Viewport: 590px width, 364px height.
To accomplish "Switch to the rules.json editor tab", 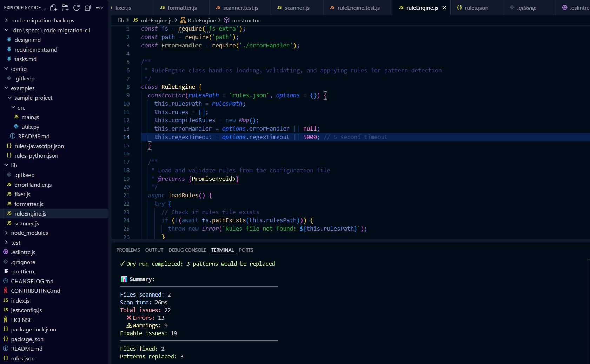I will point(476,8).
